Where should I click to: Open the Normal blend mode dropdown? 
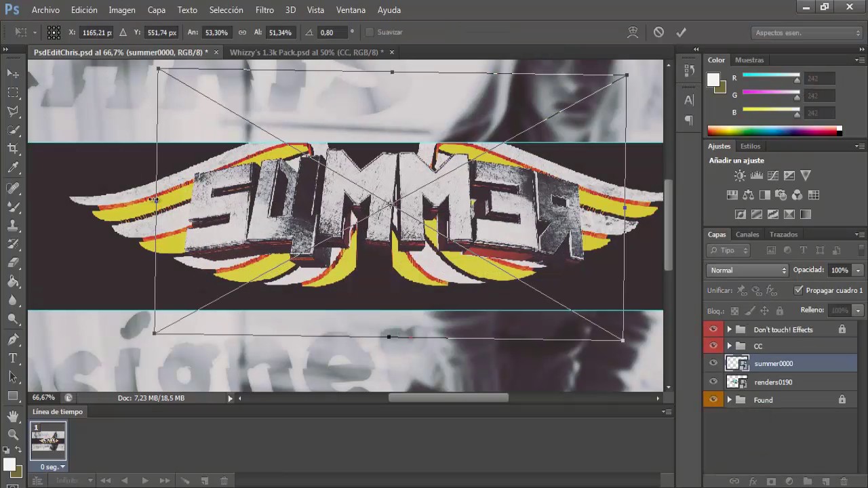click(x=747, y=270)
